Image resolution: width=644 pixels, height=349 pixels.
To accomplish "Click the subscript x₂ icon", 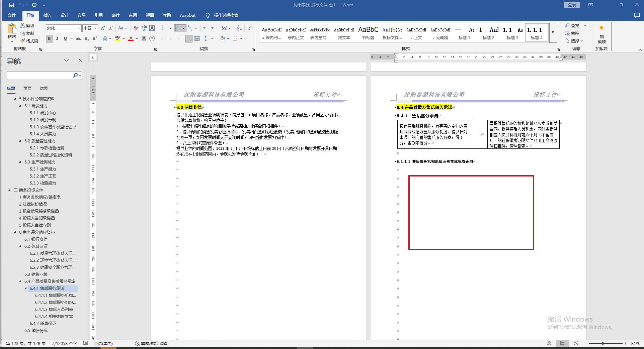I will point(87,38).
